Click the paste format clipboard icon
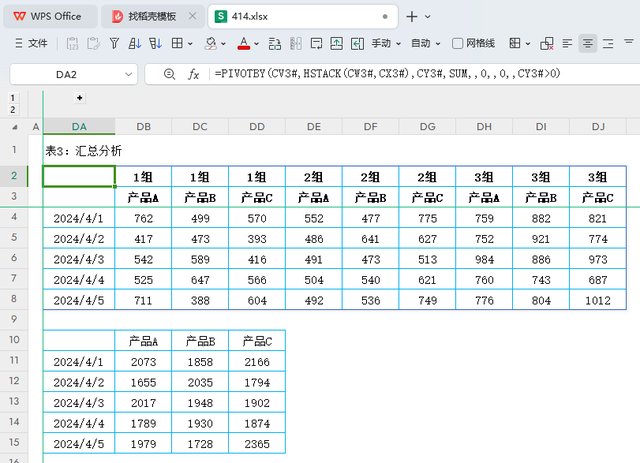This screenshot has height=463, width=640. click(93, 43)
